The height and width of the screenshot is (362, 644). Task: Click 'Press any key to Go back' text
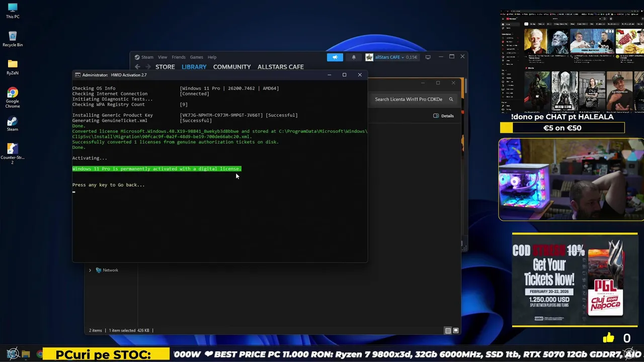pos(108,185)
